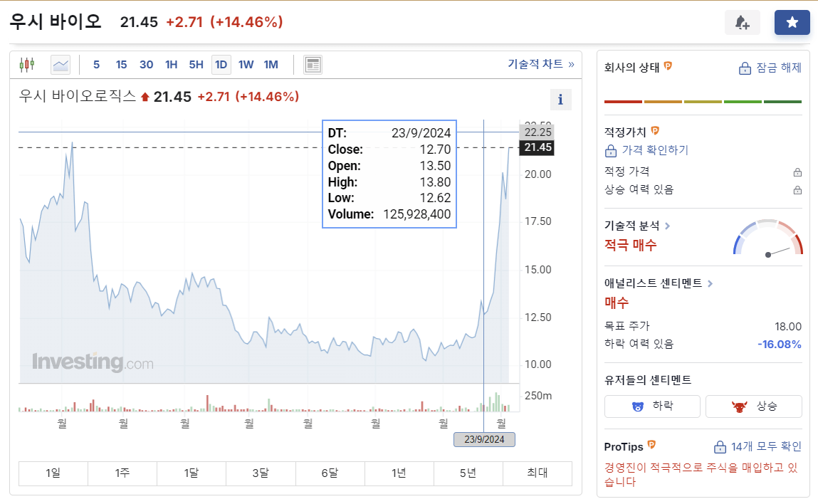The width and height of the screenshot is (818, 504).
Task: Click the 23/9/2024 date marker below chart
Action: pos(484,439)
